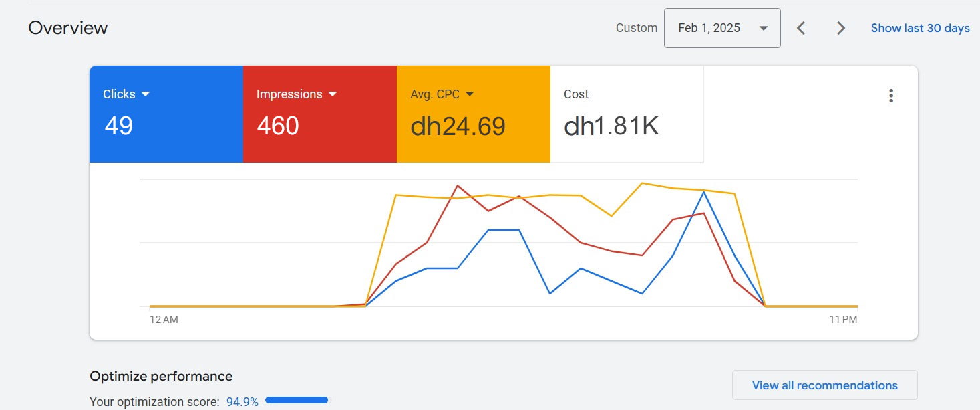Click the 94.9% optimization score link
980x410 pixels.
coord(242,402)
